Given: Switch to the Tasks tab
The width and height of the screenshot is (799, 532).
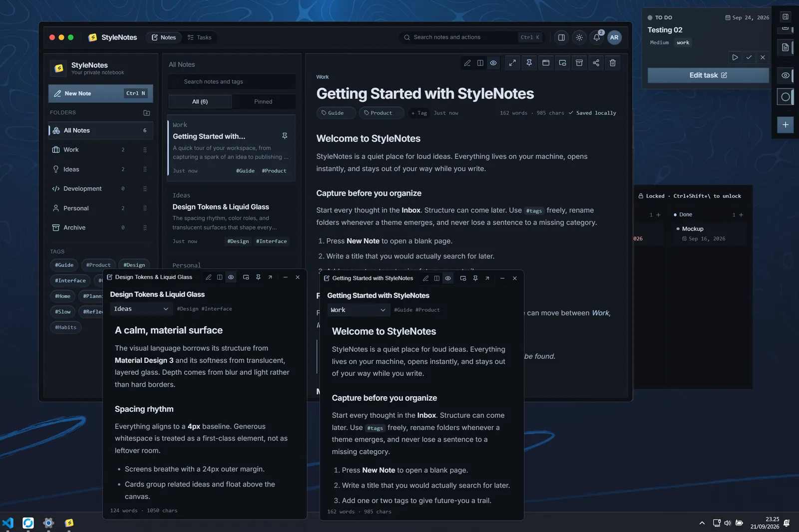Looking at the screenshot, I should [199, 37].
